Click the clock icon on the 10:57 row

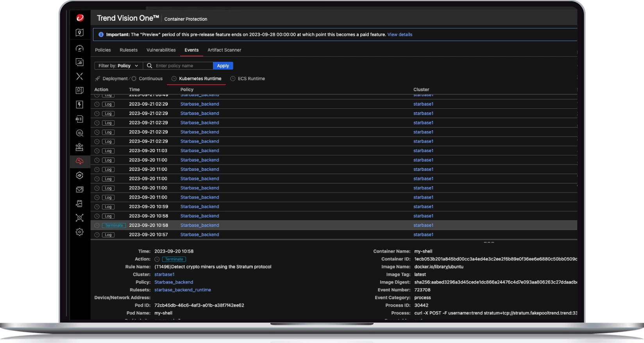tap(97, 235)
